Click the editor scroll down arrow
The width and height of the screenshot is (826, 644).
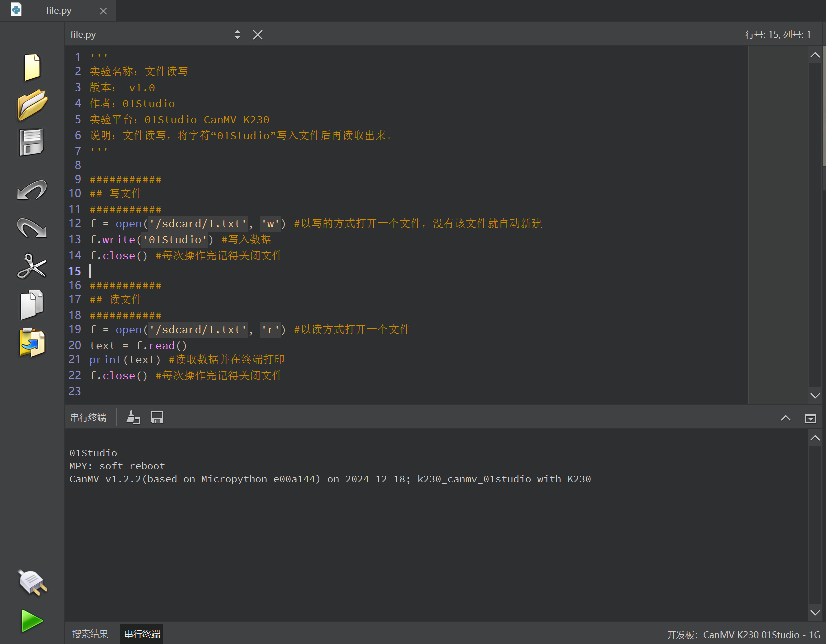[x=815, y=395]
